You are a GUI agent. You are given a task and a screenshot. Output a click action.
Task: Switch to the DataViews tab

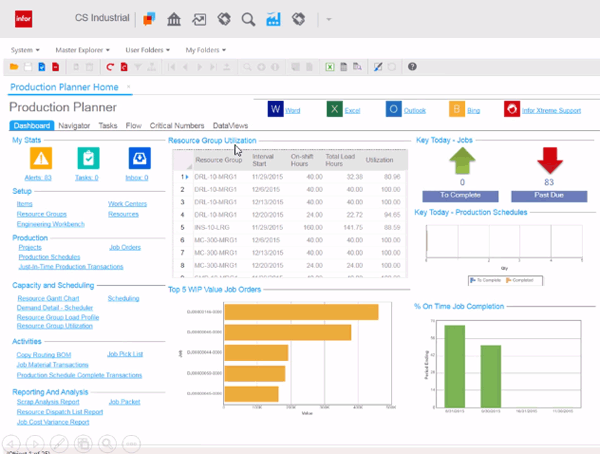point(230,126)
